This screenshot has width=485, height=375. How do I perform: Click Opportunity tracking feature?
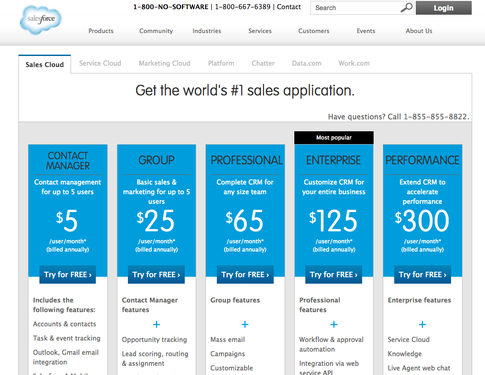coord(154,340)
